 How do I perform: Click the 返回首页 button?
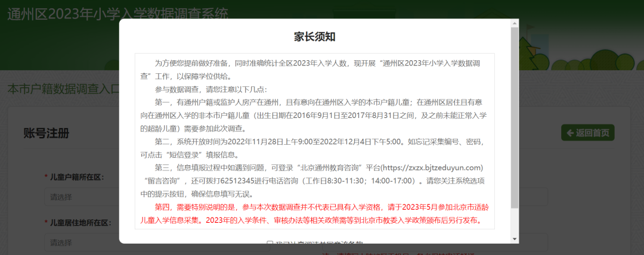(x=588, y=133)
